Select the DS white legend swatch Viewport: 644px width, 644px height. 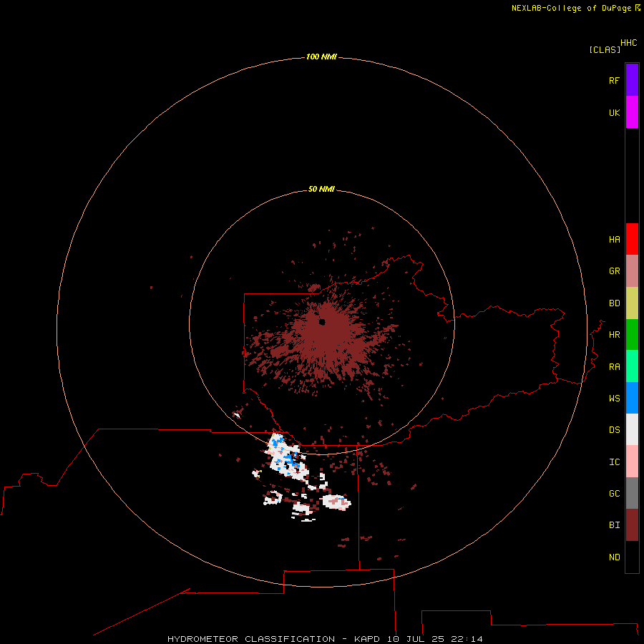click(x=632, y=429)
